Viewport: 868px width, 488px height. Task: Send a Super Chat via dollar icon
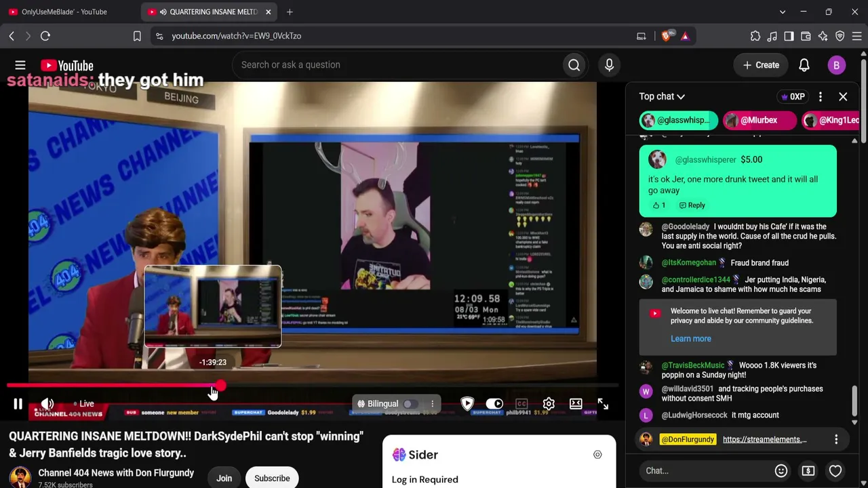coord(808,471)
